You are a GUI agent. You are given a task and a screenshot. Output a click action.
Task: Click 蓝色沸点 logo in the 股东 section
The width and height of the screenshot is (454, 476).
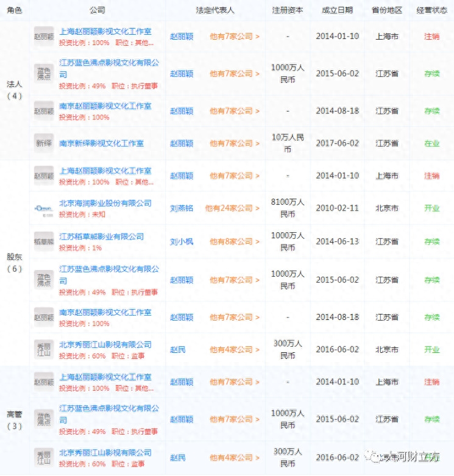point(44,280)
